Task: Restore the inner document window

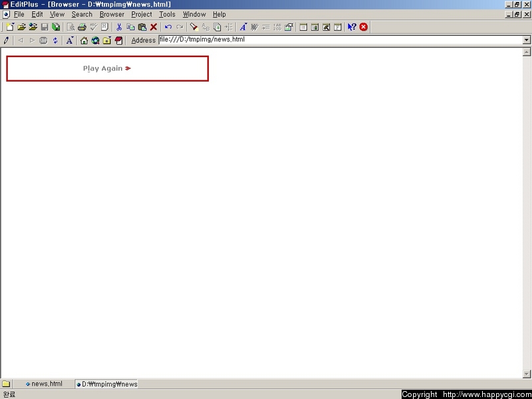Action: pyautogui.click(x=517, y=14)
